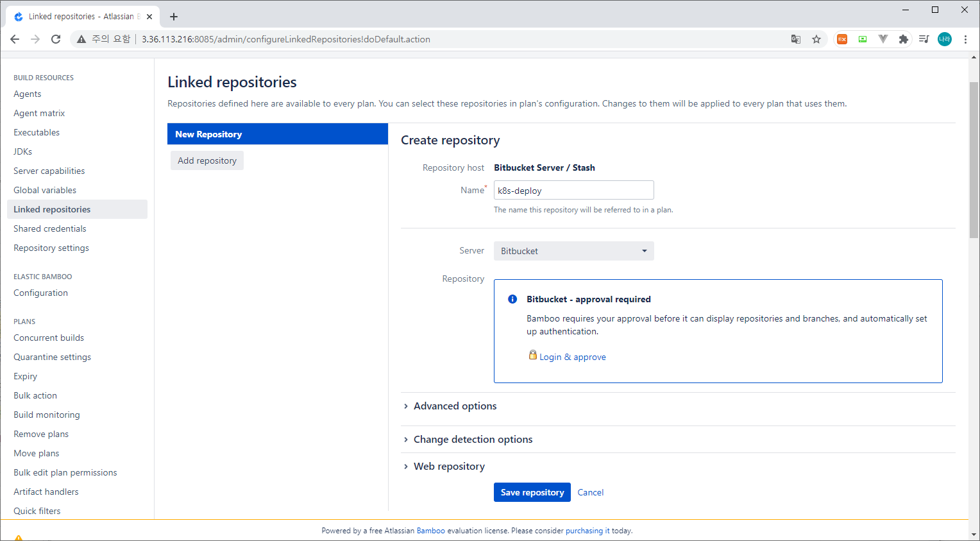Open the Chrome three-dot menu
Viewport: 980px width, 541px height.
pos(965,39)
